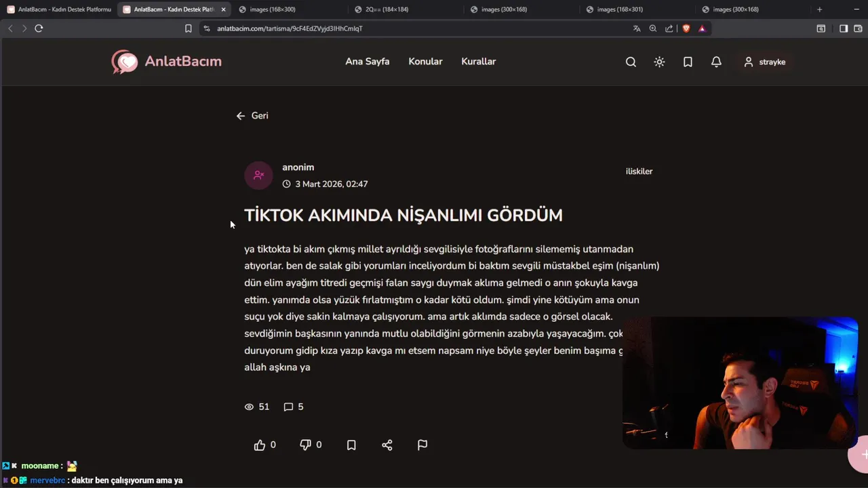Screen dimensions: 868x488
Task: Click the browser forward arrow
Action: coord(24,28)
